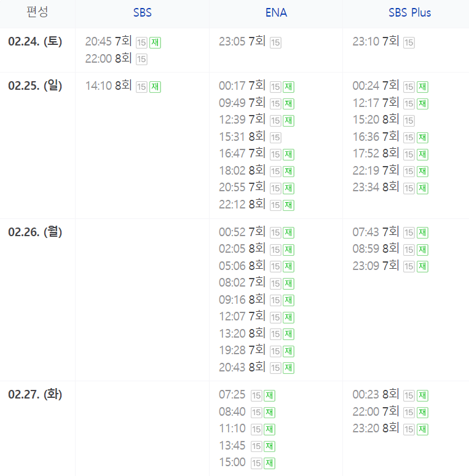469x476 pixels.
Task: Click the rerun badge beside ENA 09:16 8회
Action: 288,300
